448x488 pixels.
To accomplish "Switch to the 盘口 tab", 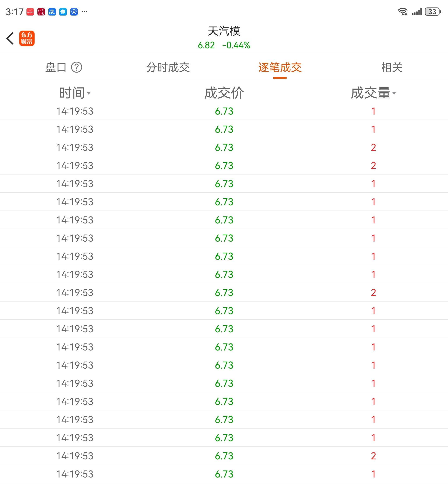I will [x=56, y=67].
